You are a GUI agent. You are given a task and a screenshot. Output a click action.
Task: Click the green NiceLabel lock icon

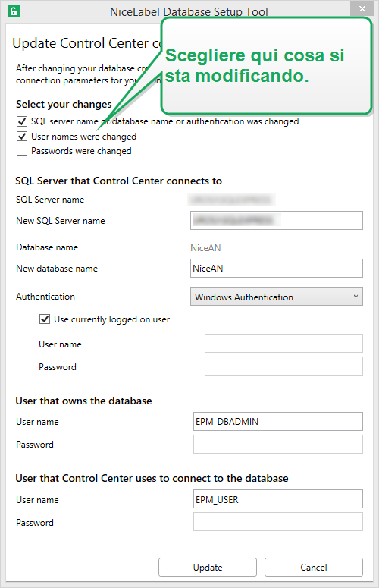point(14,11)
